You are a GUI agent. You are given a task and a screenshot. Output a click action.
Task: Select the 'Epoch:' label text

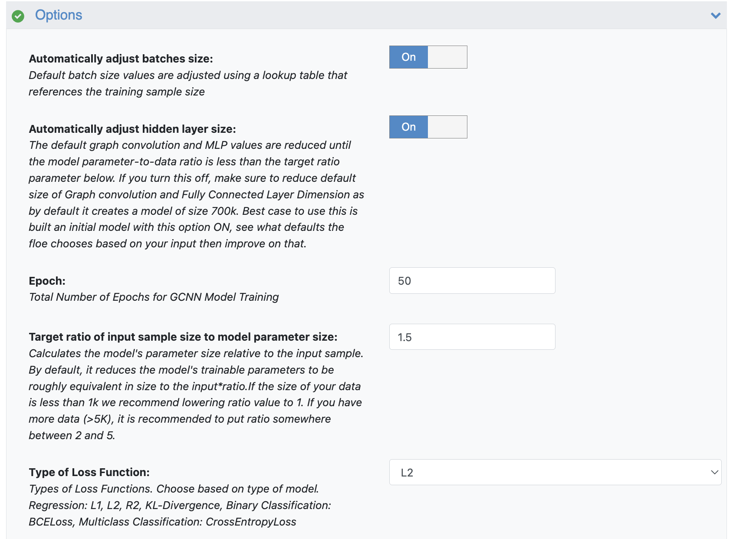[47, 281]
